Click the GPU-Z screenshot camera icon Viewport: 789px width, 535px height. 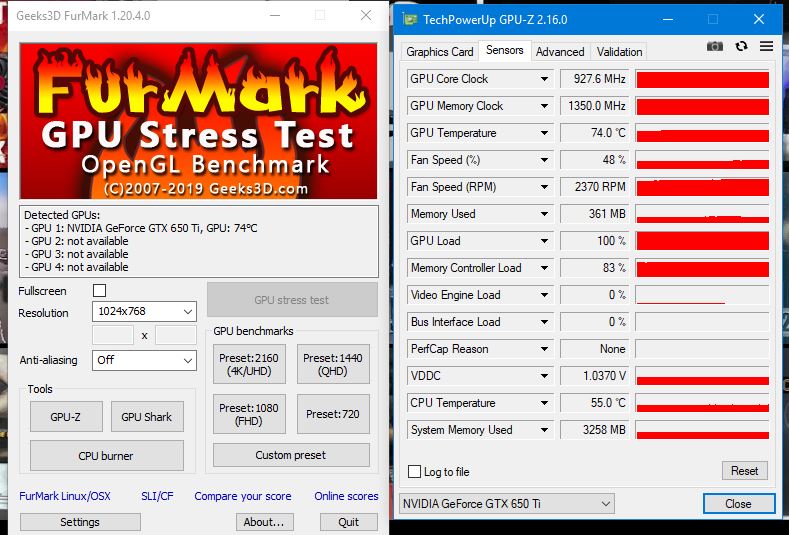pos(715,46)
